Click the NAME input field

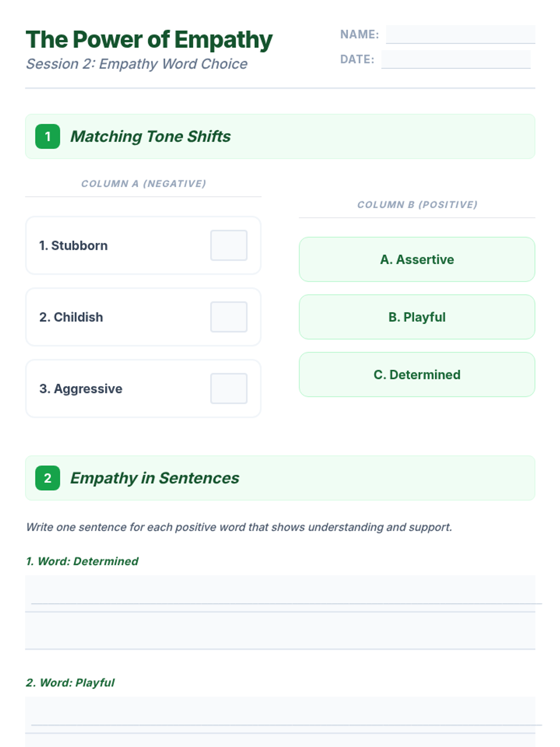[x=460, y=35]
